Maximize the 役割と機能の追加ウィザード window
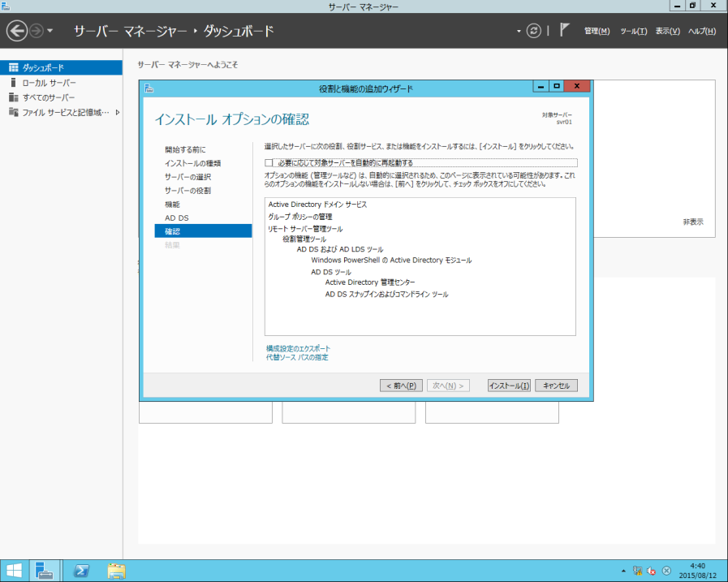 click(556, 86)
